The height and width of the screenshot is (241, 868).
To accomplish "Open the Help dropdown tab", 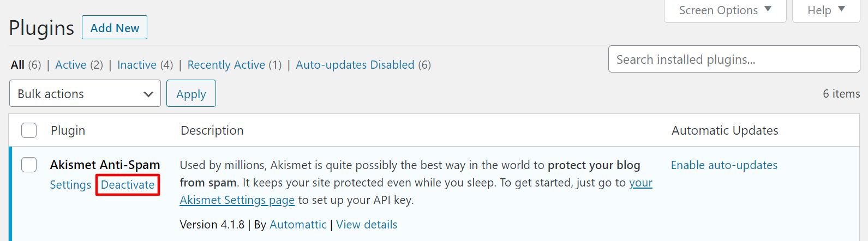I will pos(825,10).
